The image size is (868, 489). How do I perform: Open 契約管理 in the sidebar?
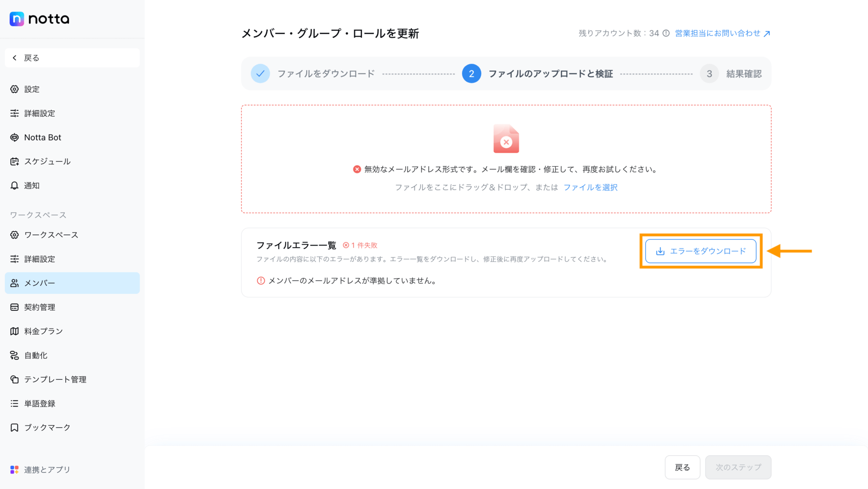(72, 307)
